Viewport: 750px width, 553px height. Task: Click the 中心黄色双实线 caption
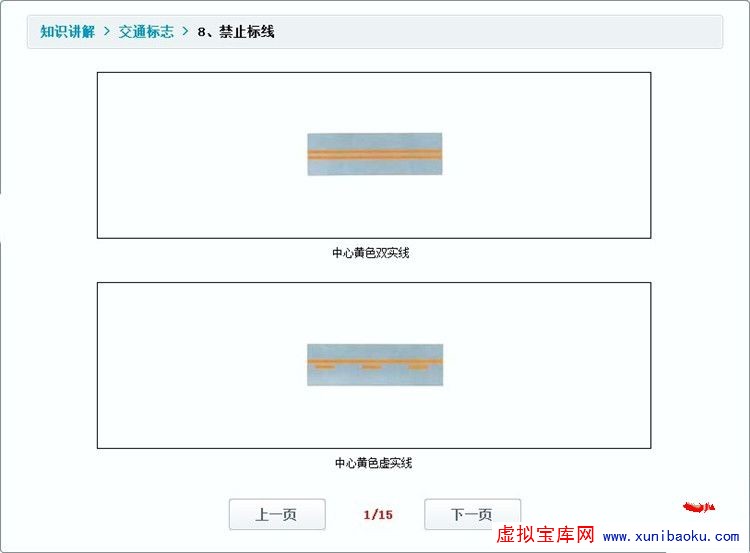pos(371,253)
